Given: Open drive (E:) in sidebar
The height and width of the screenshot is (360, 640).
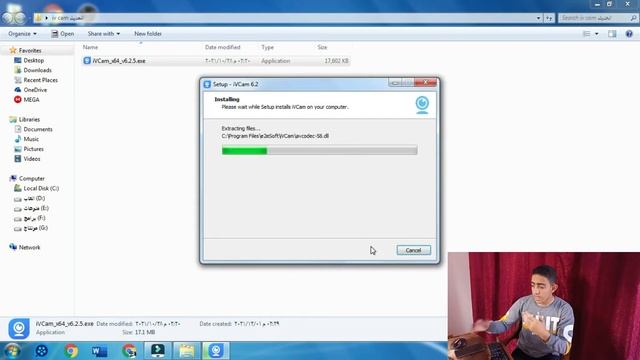Looking at the screenshot, I should 36,208.
